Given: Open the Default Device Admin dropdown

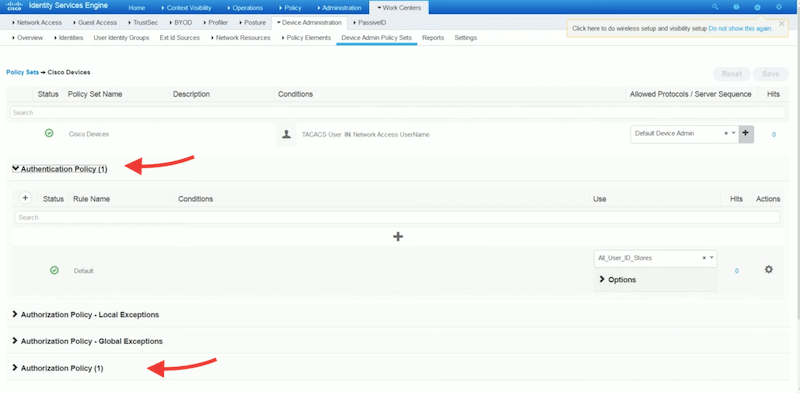Looking at the screenshot, I should (x=734, y=133).
